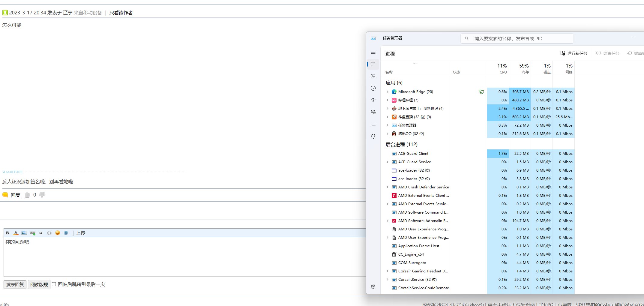Image resolution: width=644 pixels, height=306 pixels.
Task: Open the Details sidebar icon
Action: (x=373, y=124)
